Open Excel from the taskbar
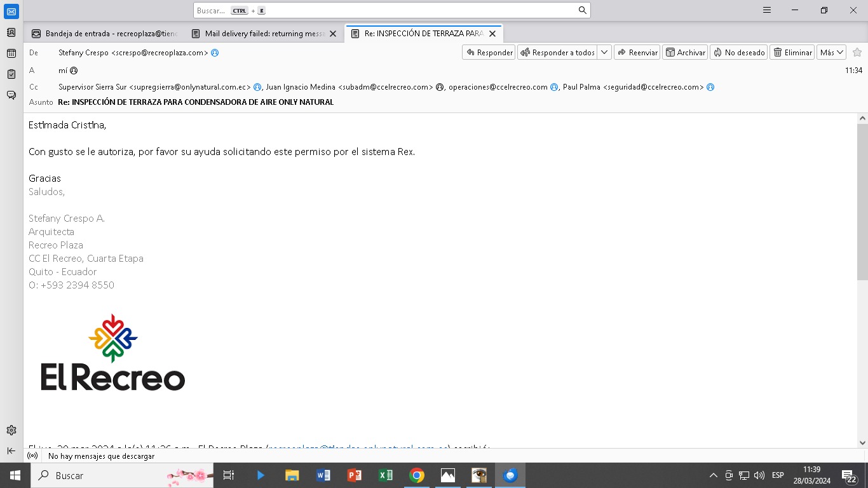The width and height of the screenshot is (868, 488). [x=385, y=475]
